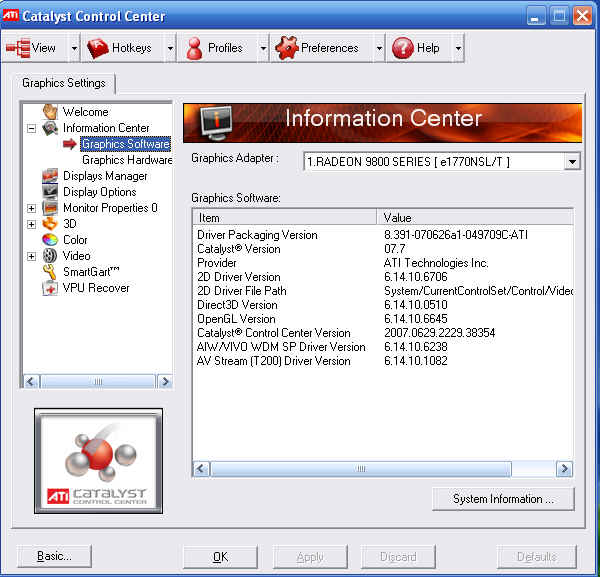Click the SmartGart wrench icon
The image size is (600, 577).
[50, 272]
